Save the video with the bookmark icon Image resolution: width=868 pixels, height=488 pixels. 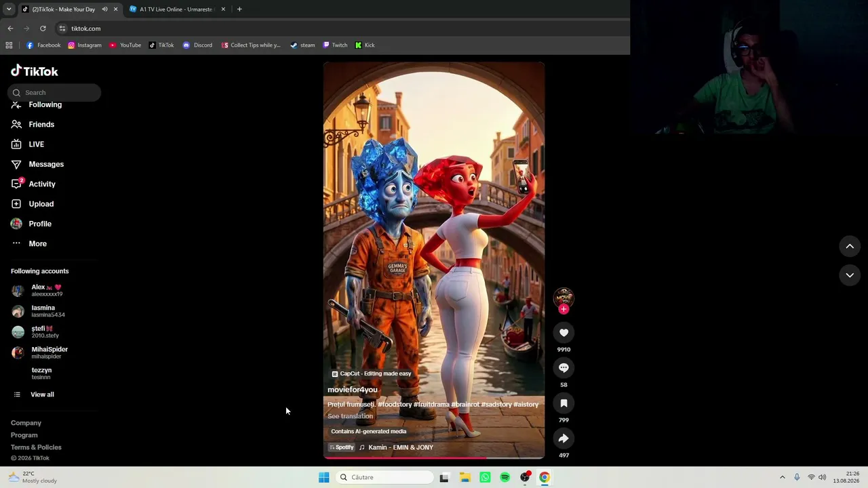point(564,403)
